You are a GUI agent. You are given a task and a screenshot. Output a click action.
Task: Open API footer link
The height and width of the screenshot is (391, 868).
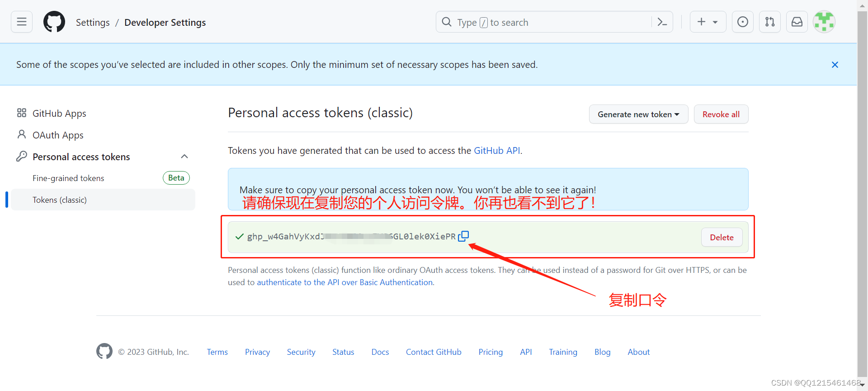point(526,352)
